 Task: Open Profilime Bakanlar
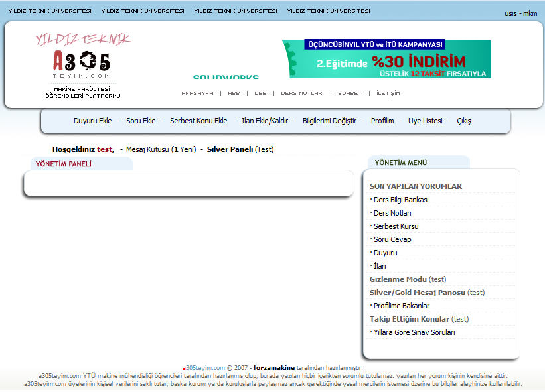point(402,306)
